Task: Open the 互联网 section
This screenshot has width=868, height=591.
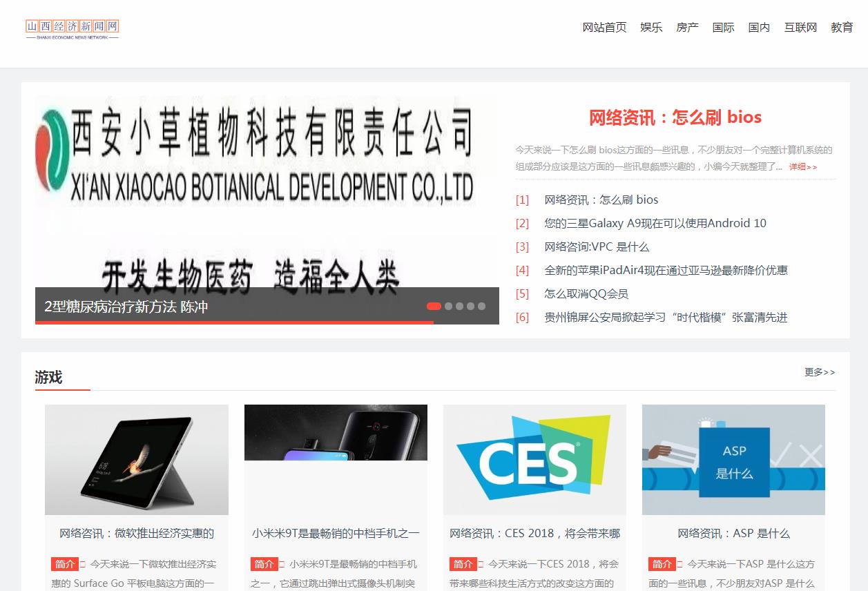Action: coord(800,28)
